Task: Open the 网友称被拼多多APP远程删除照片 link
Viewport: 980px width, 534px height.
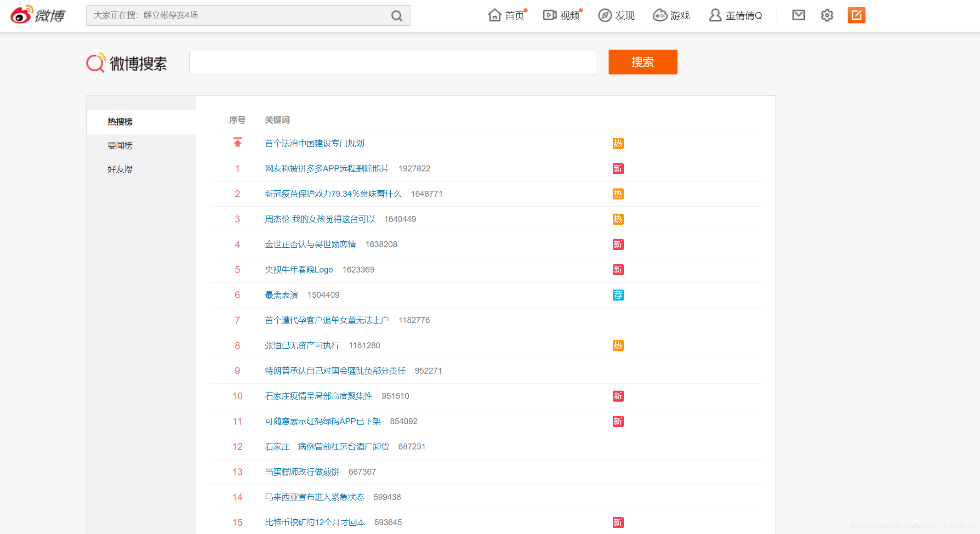Action: pos(326,169)
